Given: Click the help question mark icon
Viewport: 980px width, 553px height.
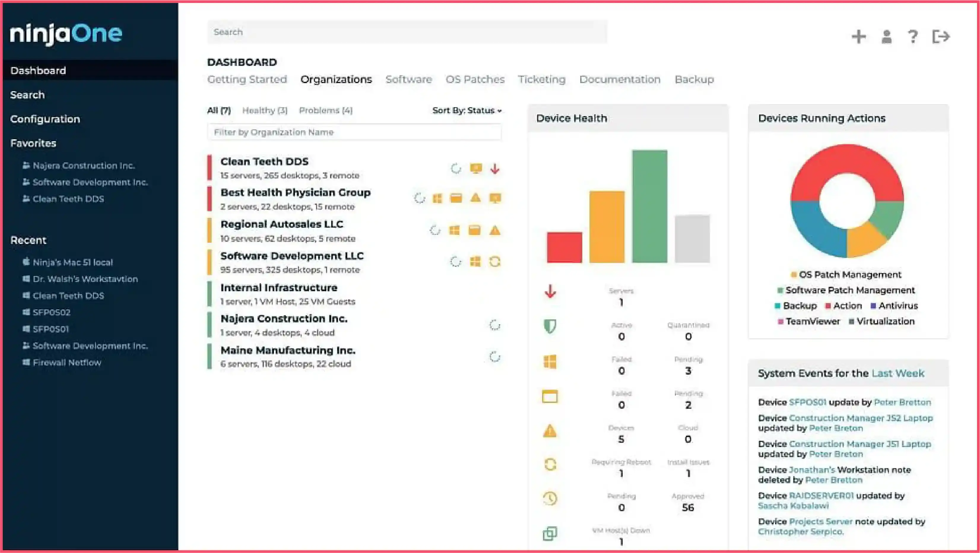Looking at the screenshot, I should pyautogui.click(x=913, y=37).
